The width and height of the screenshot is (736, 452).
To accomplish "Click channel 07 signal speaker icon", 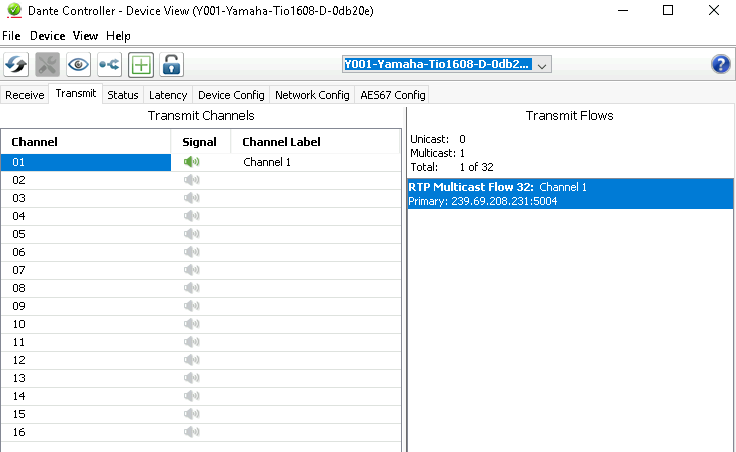I will pyautogui.click(x=192, y=270).
